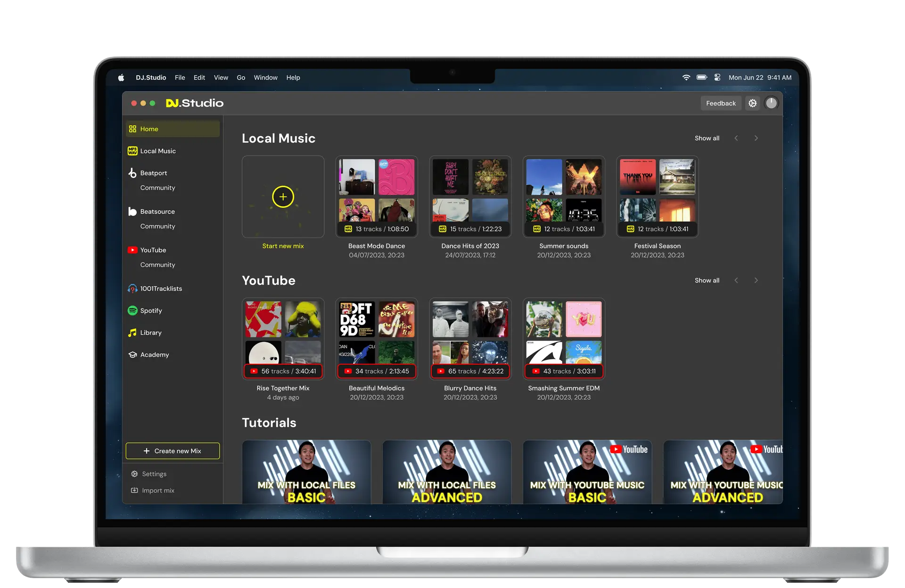Image resolution: width=905 pixels, height=588 pixels.
Task: Click next arrow in Local Music section
Action: (x=756, y=138)
